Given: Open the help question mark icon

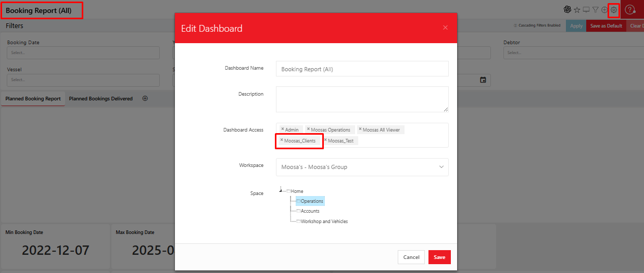Looking at the screenshot, I should (630, 9).
